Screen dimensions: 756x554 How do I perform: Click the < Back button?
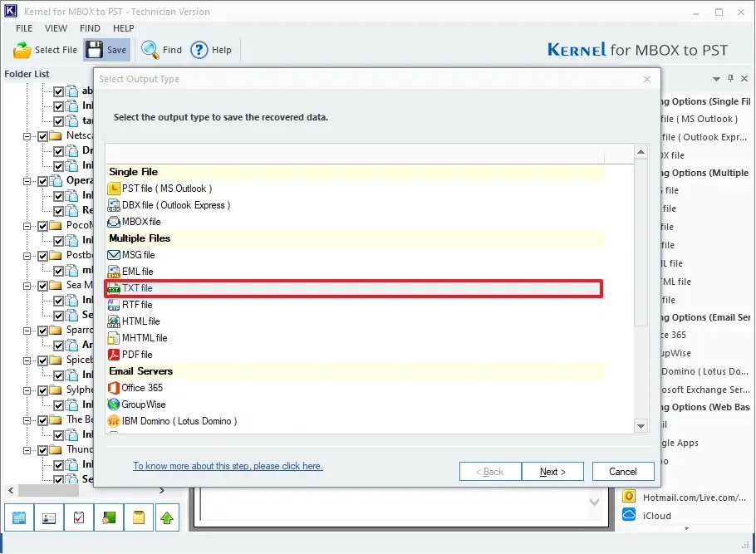[490, 472]
